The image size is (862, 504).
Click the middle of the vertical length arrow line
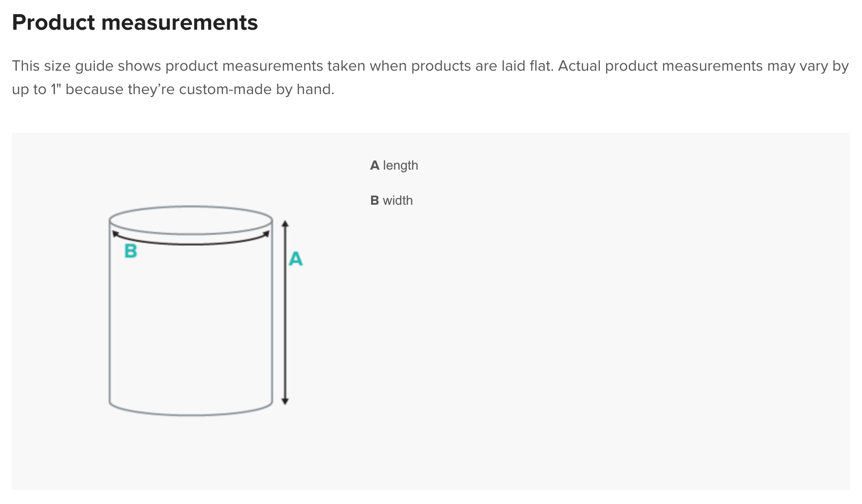(286, 312)
